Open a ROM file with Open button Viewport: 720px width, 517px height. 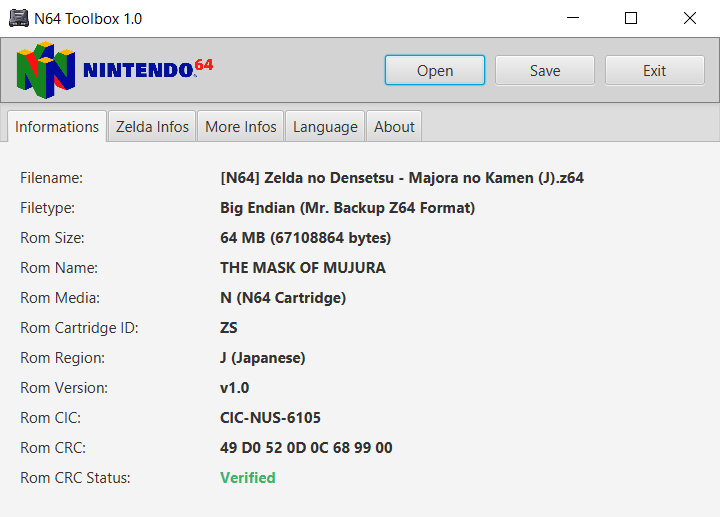[435, 70]
